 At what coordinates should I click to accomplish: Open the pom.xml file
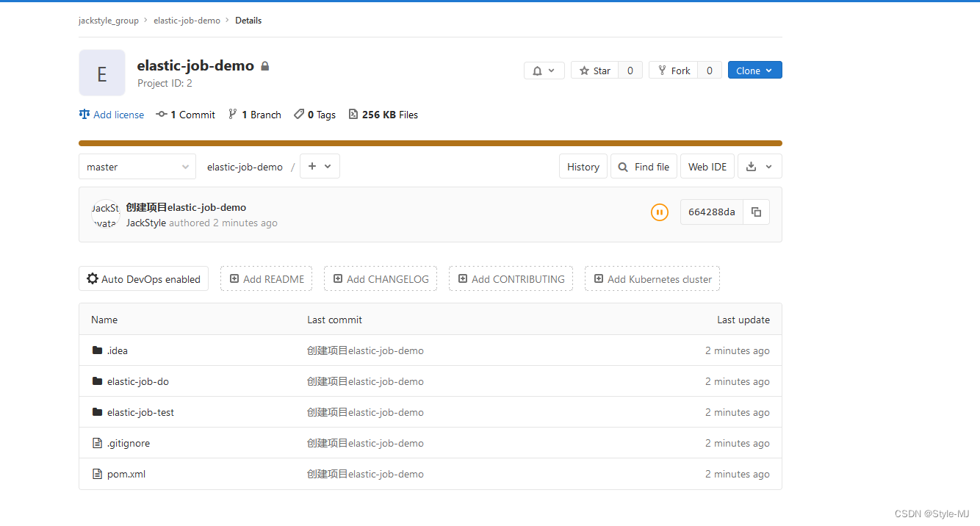[126, 474]
